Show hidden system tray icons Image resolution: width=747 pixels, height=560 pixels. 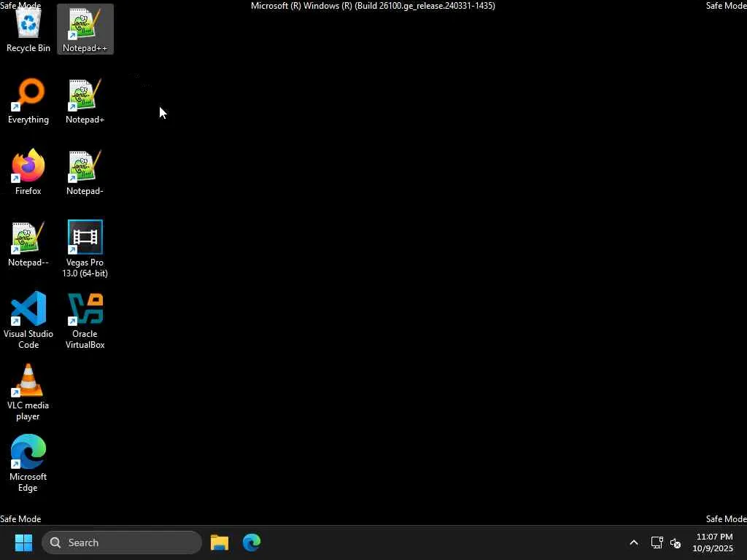click(634, 542)
